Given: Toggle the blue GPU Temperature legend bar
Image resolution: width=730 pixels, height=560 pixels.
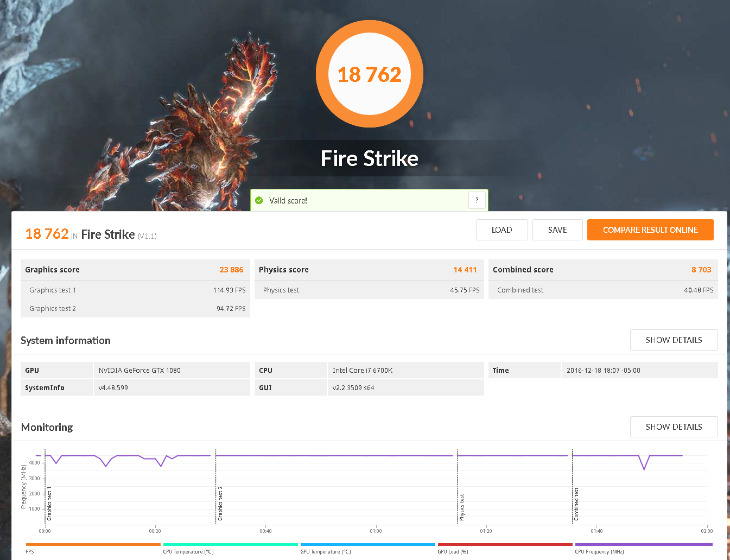Looking at the screenshot, I should click(368, 544).
